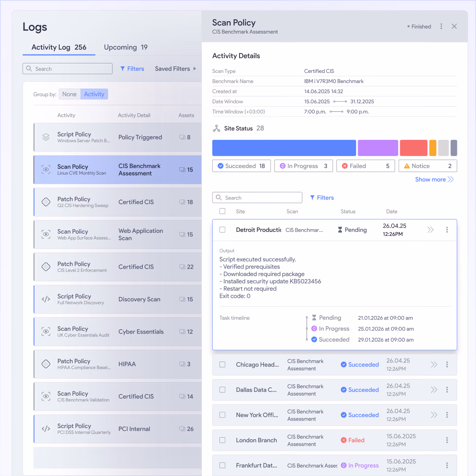The image size is (476, 476).
Task: Click the patch diamond icon of Q2 CIS Hardening Sweep
Action: coord(46,202)
